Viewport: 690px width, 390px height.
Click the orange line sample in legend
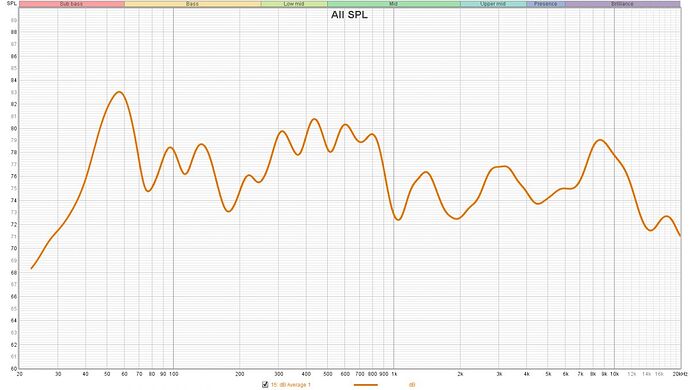366,385
